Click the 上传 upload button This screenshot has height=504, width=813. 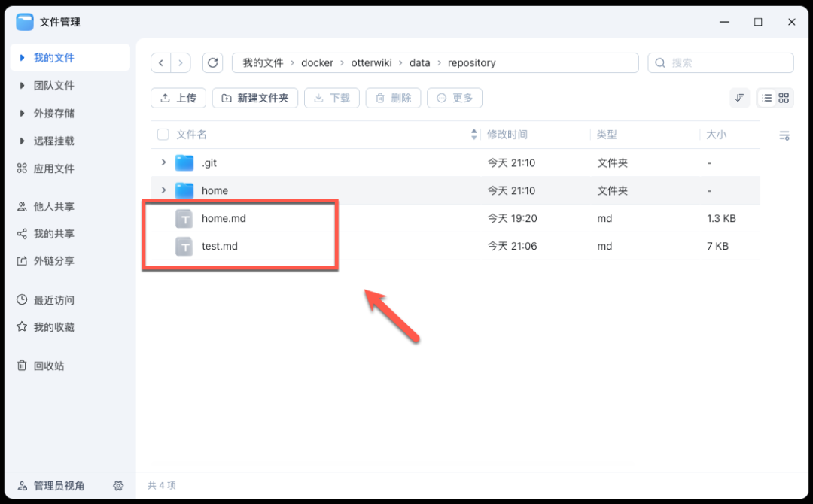click(178, 98)
